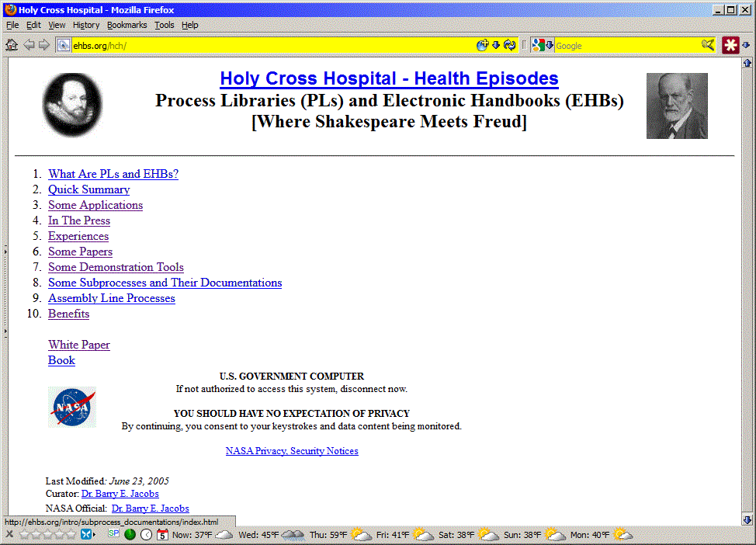Rate the page with the fifth star
This screenshot has height=545, width=756.
coord(71,534)
